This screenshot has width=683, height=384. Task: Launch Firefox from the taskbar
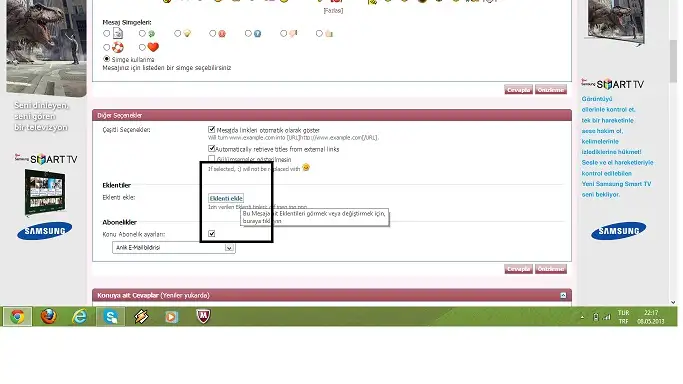click(x=48, y=317)
